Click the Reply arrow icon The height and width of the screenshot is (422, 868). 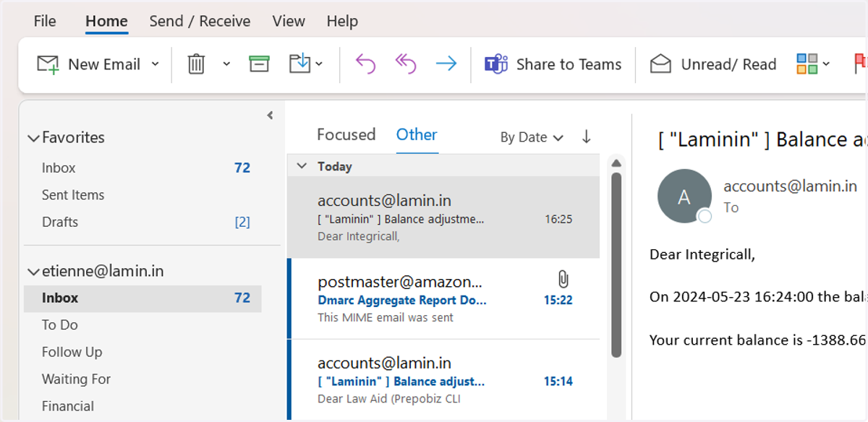pos(365,64)
